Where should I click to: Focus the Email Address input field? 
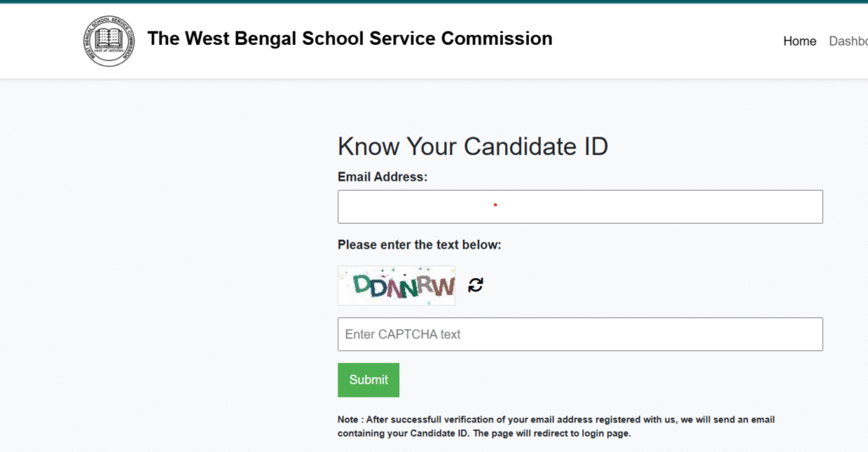(x=580, y=207)
